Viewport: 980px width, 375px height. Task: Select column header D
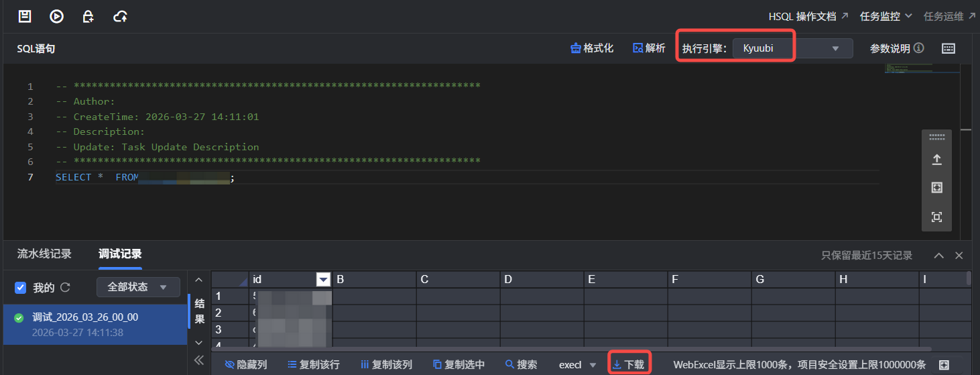tap(542, 279)
